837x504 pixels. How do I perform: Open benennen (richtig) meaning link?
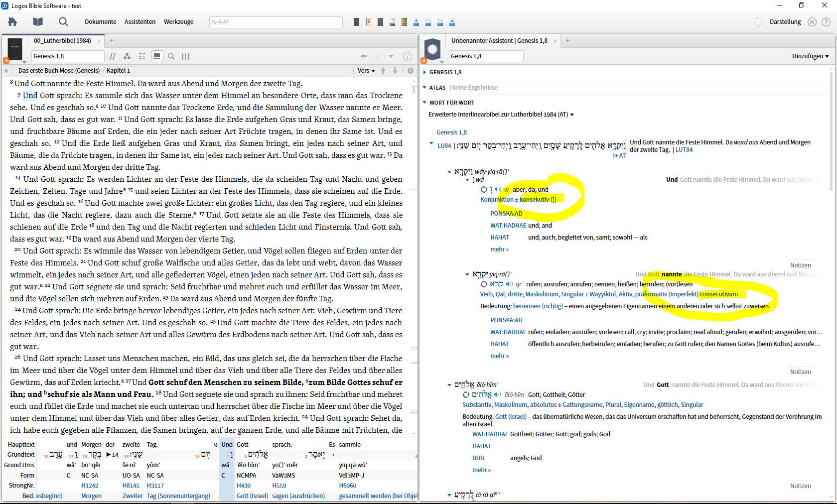click(538, 306)
